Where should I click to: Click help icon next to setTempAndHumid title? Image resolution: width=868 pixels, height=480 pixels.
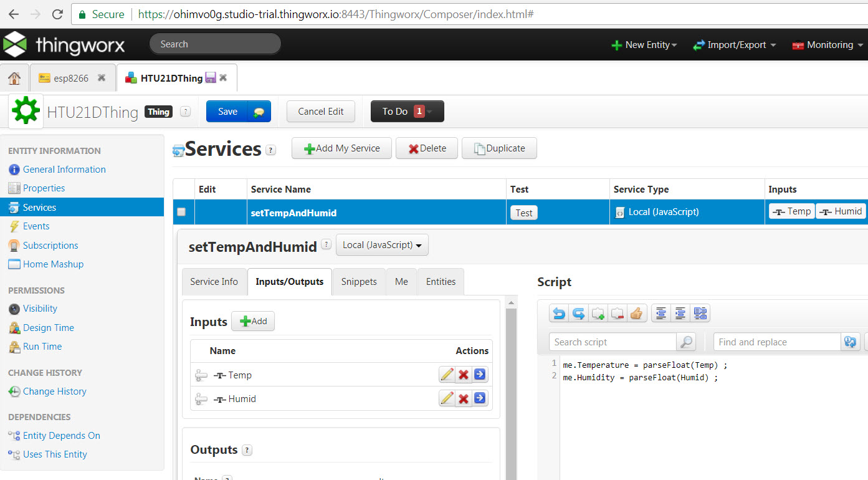[326, 245]
